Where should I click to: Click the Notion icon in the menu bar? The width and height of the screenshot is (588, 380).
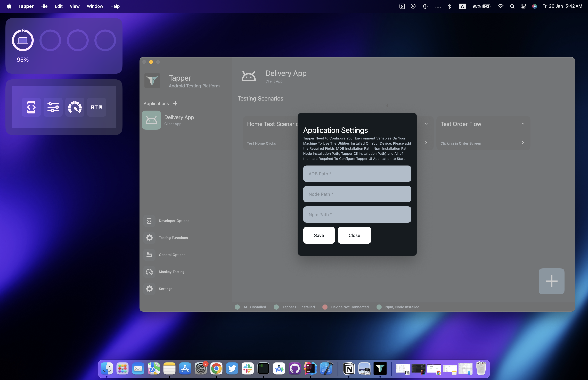tap(402, 6)
